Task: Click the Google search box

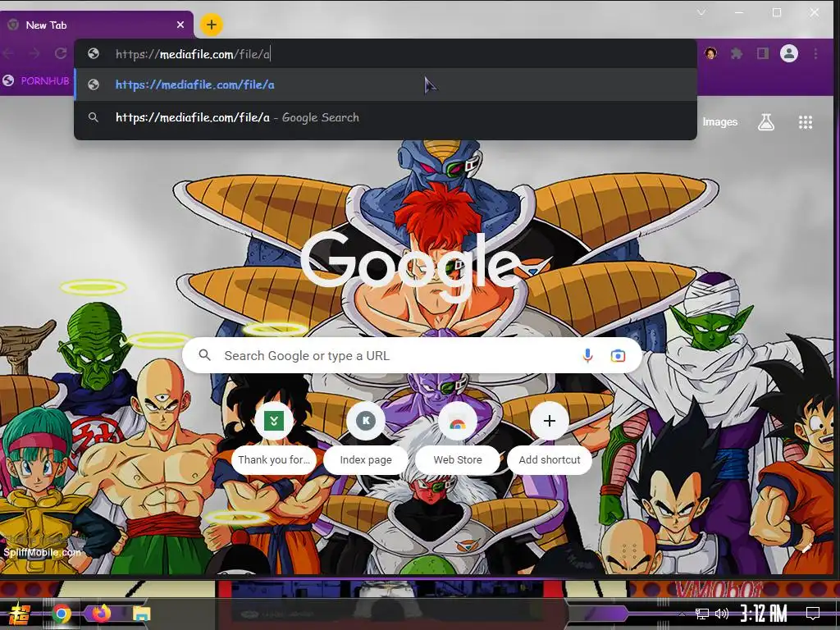Action: click(412, 355)
